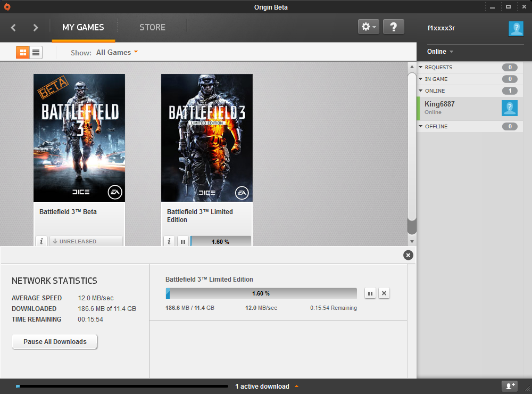The image size is (532, 394).
Task: Open info for Battlefield 3 Limited Edition
Action: click(x=169, y=241)
